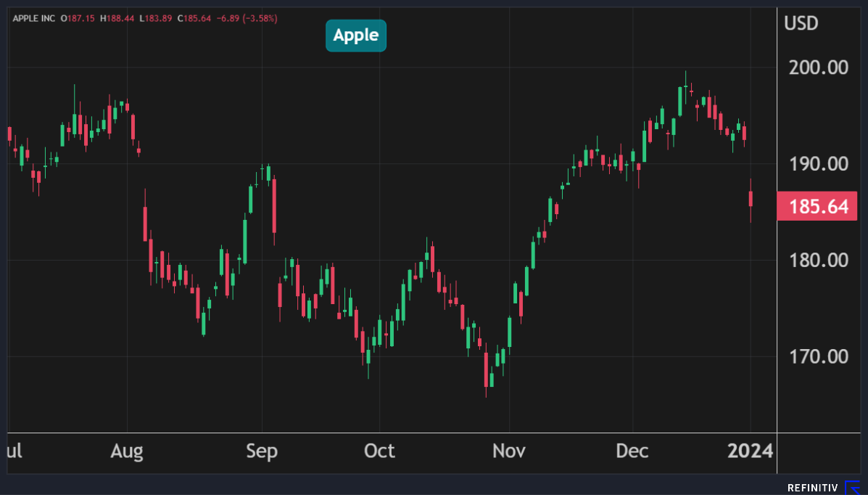Select the Nov marker on time axis
The width and height of the screenshot is (868, 495).
(508, 451)
